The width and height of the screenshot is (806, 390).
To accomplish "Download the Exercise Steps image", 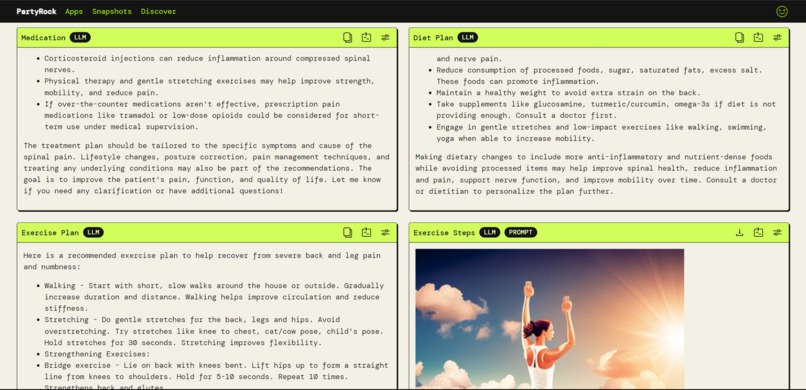I will point(739,233).
